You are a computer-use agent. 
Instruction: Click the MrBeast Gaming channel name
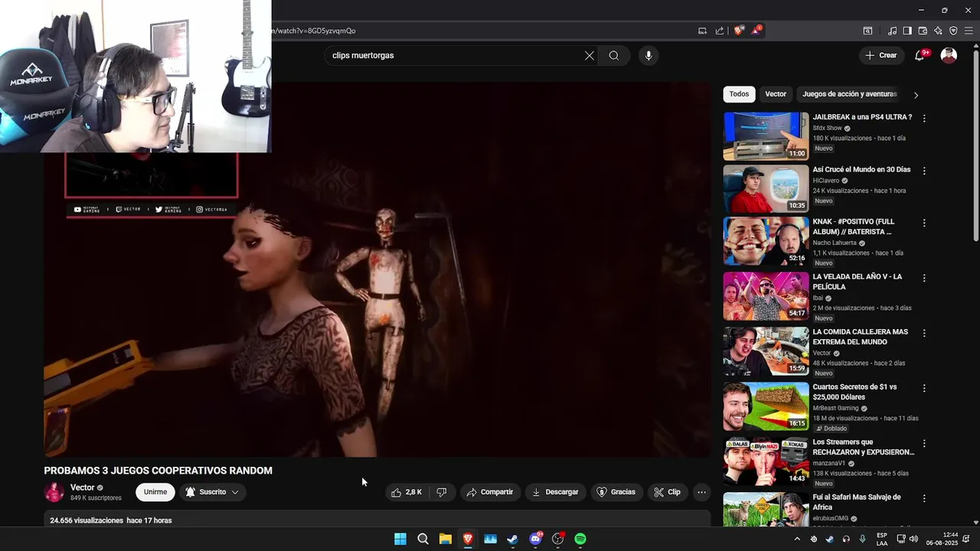[x=837, y=409]
